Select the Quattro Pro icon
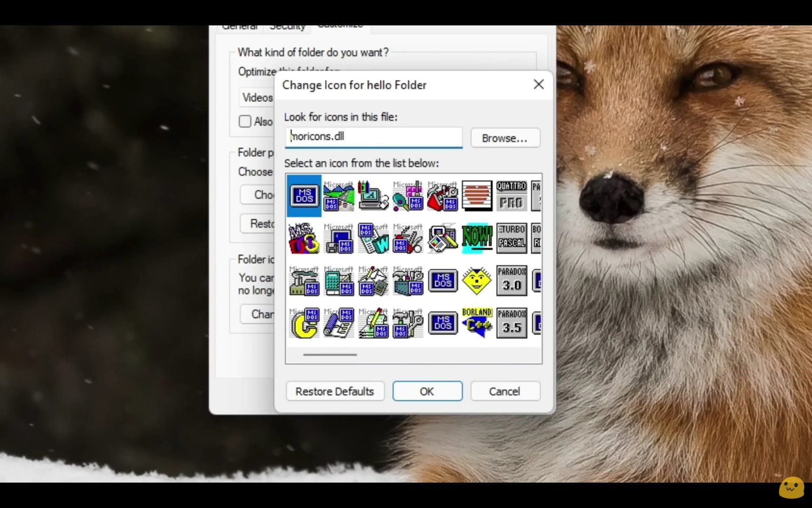This screenshot has width=812, height=508. pyautogui.click(x=512, y=196)
